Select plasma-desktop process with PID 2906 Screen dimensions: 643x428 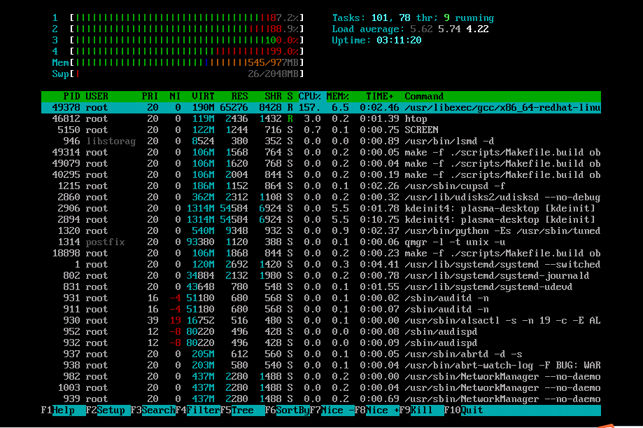(x=321, y=208)
